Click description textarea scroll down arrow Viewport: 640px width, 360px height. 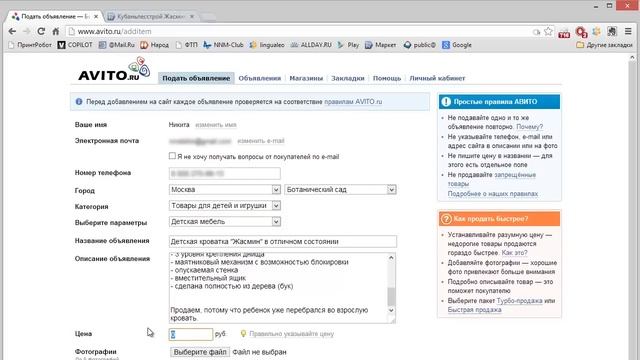click(x=391, y=311)
